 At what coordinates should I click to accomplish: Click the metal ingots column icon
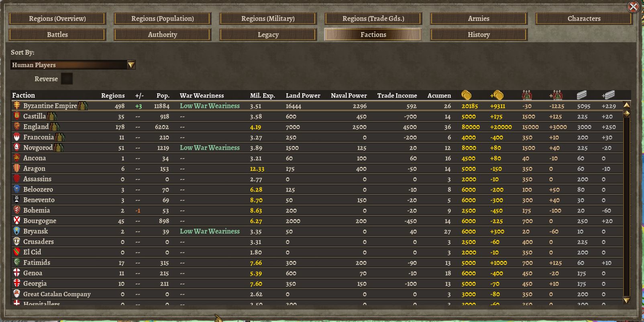click(582, 95)
